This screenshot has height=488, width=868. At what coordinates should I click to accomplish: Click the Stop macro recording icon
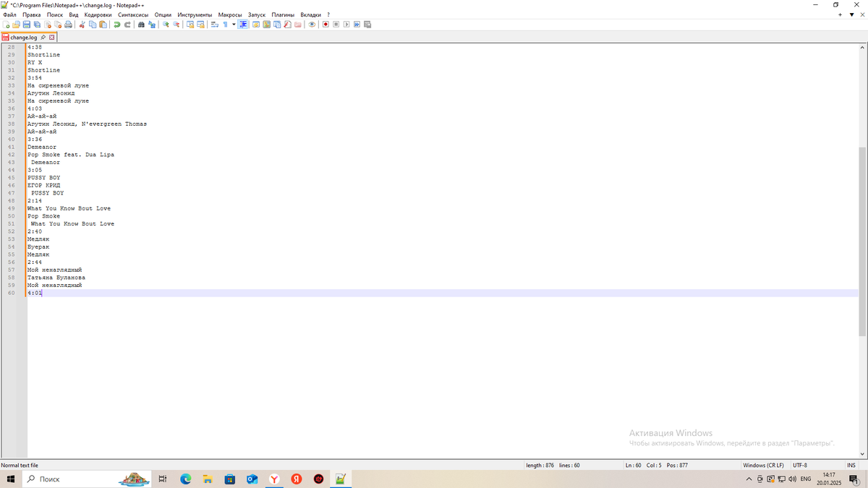[x=336, y=25]
